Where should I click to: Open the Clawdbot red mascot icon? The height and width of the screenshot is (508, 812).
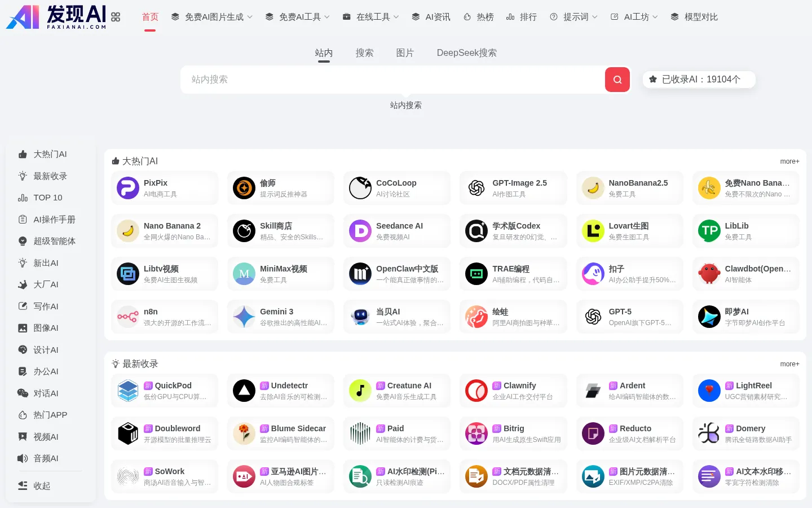click(x=709, y=274)
